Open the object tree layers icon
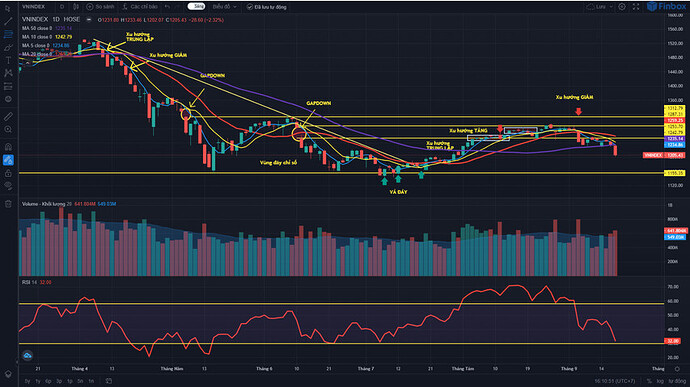Image resolution: width=690 pixels, height=387 pixels. pyautogui.click(x=8, y=374)
